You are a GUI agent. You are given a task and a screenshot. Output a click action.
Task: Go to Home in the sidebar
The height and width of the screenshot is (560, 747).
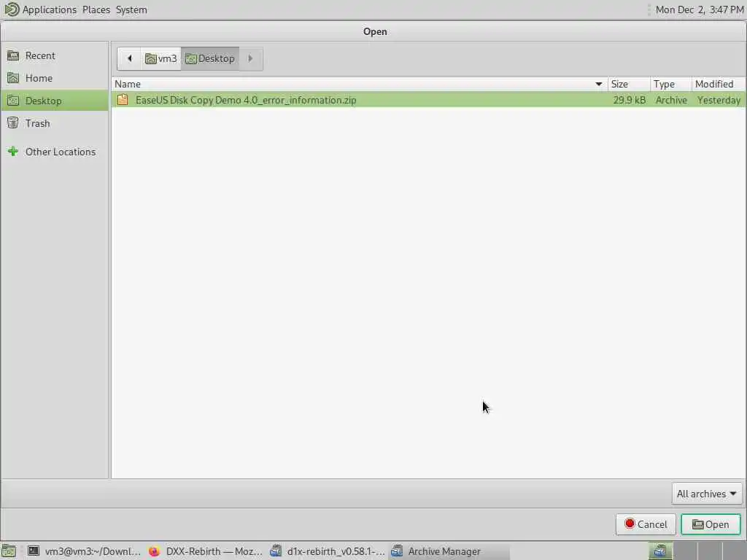[54, 78]
